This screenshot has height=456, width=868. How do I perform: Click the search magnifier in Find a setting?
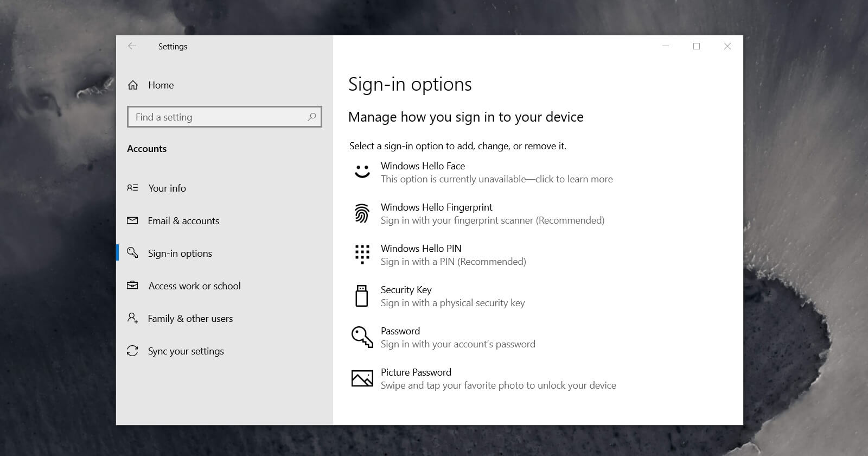(x=312, y=117)
